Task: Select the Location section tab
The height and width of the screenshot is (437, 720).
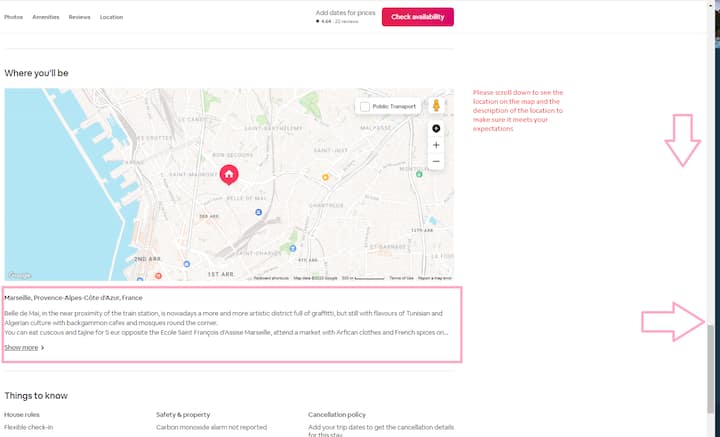Action: pos(111,17)
